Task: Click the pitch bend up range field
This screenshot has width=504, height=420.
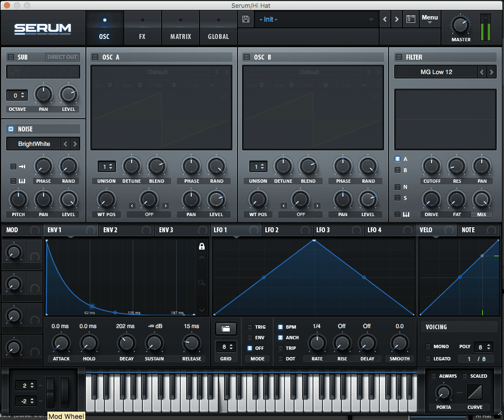Action: tap(26, 385)
